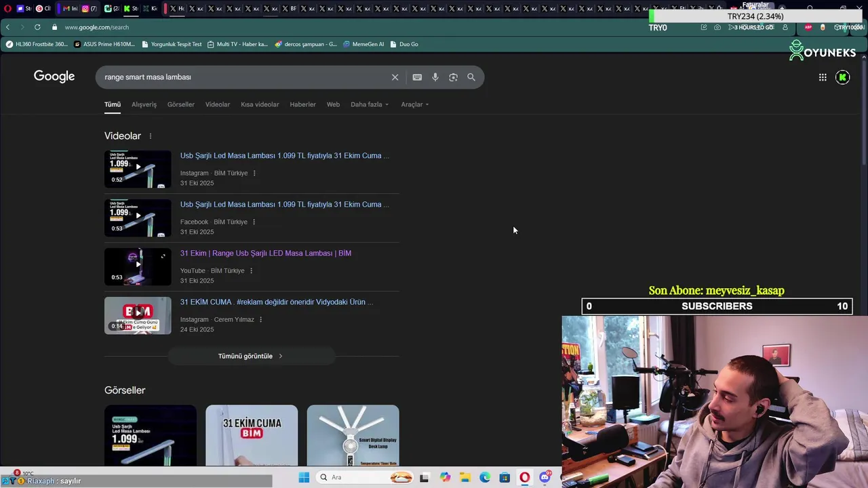Select the Tümü search tab

click(x=113, y=104)
